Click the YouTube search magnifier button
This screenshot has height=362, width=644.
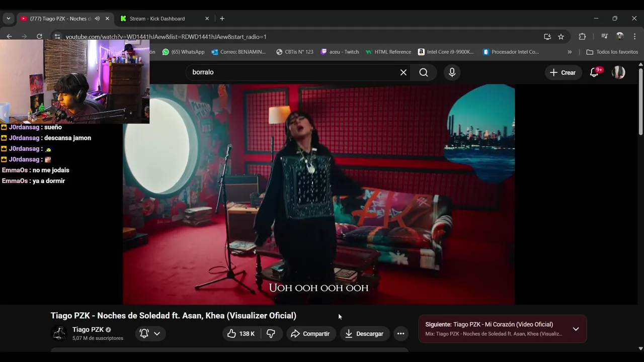pos(424,72)
